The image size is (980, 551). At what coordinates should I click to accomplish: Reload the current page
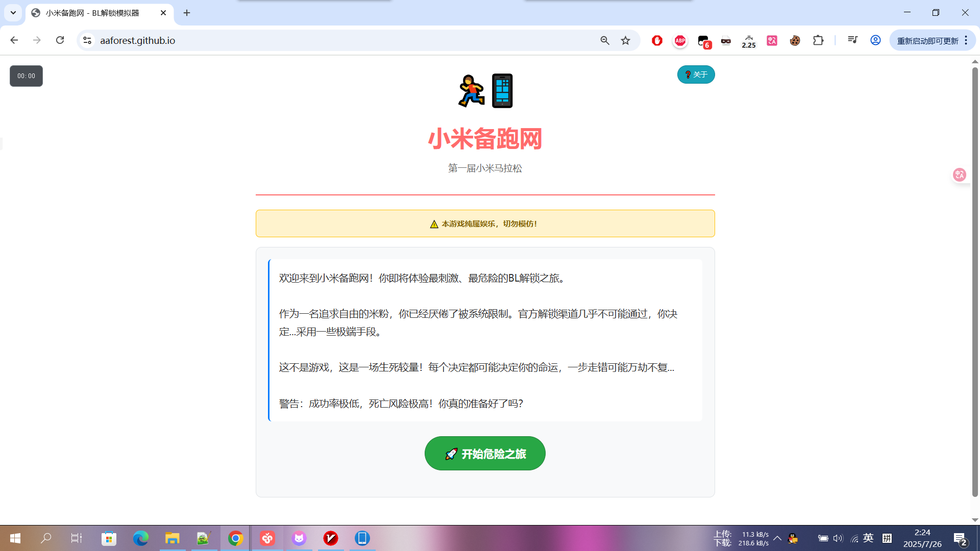click(60, 40)
